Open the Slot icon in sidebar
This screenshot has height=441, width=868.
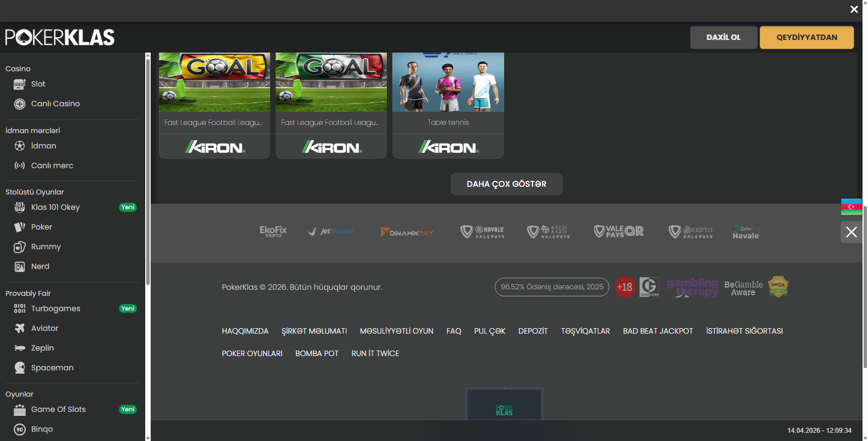pos(20,84)
